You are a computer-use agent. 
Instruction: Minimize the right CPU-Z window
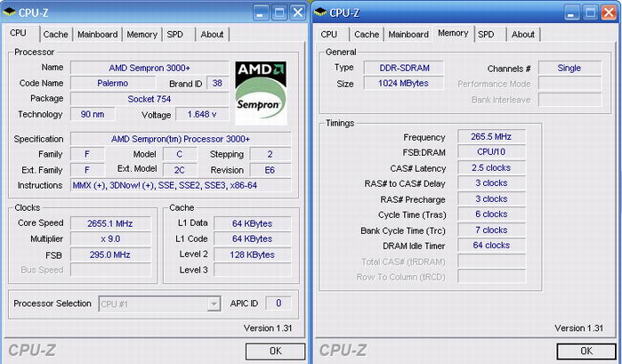point(571,12)
